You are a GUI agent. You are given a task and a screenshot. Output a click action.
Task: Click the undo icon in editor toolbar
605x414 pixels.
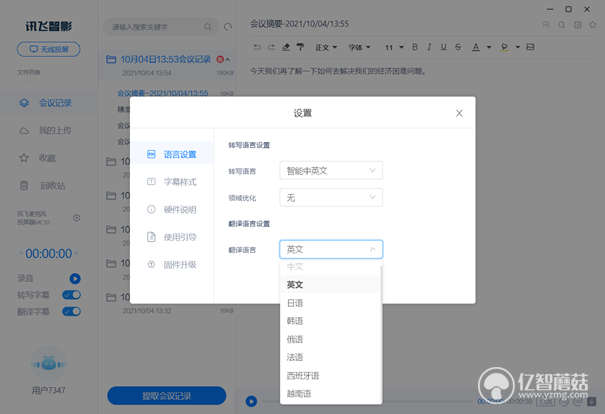pyautogui.click(x=257, y=47)
